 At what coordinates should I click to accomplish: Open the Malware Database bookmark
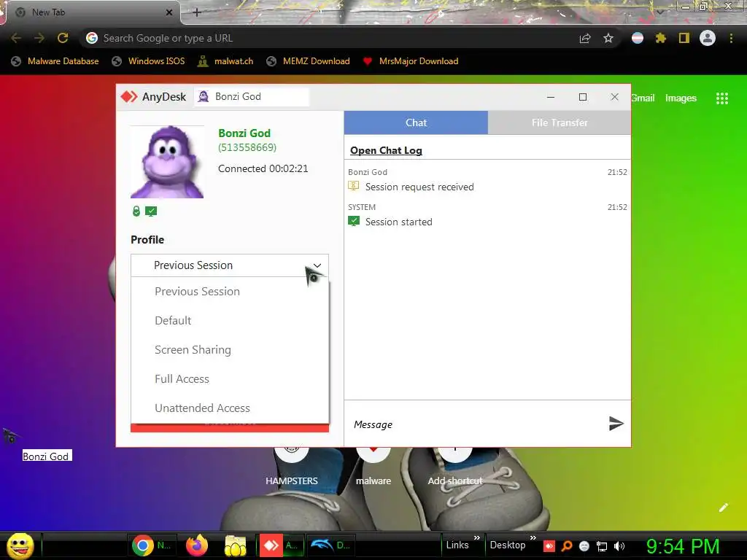(x=55, y=61)
